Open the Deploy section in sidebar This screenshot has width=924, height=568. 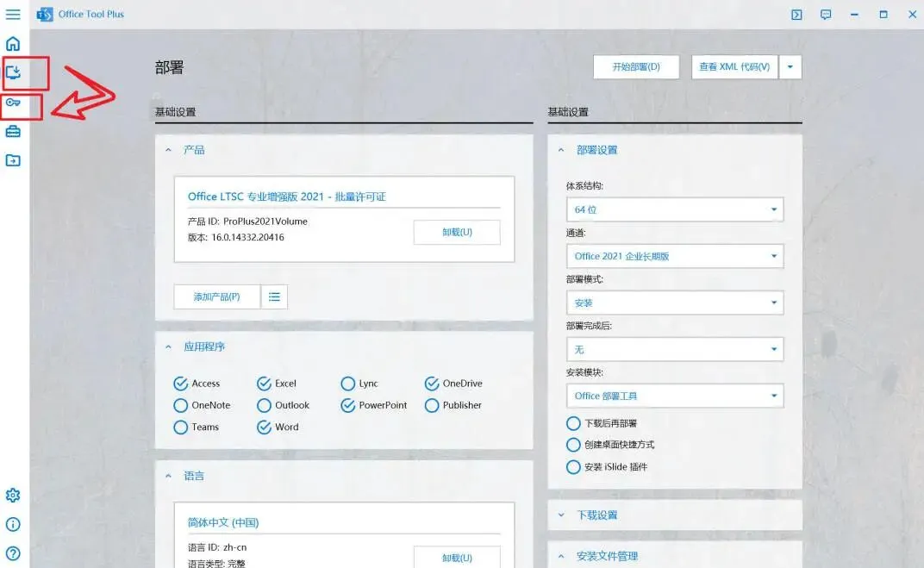[13, 72]
